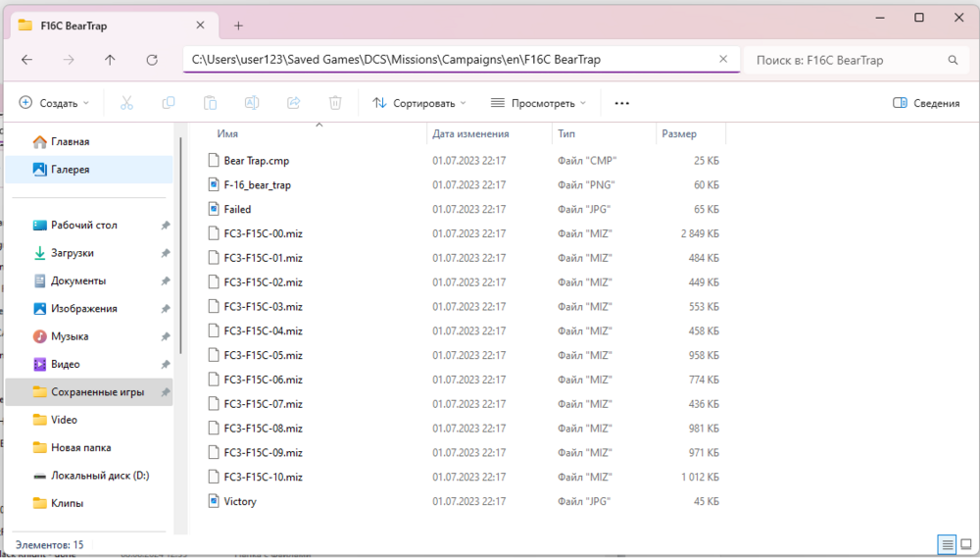980x559 pixels.
Task: Select the FC3-F15C-09.miz file
Action: coord(263,453)
